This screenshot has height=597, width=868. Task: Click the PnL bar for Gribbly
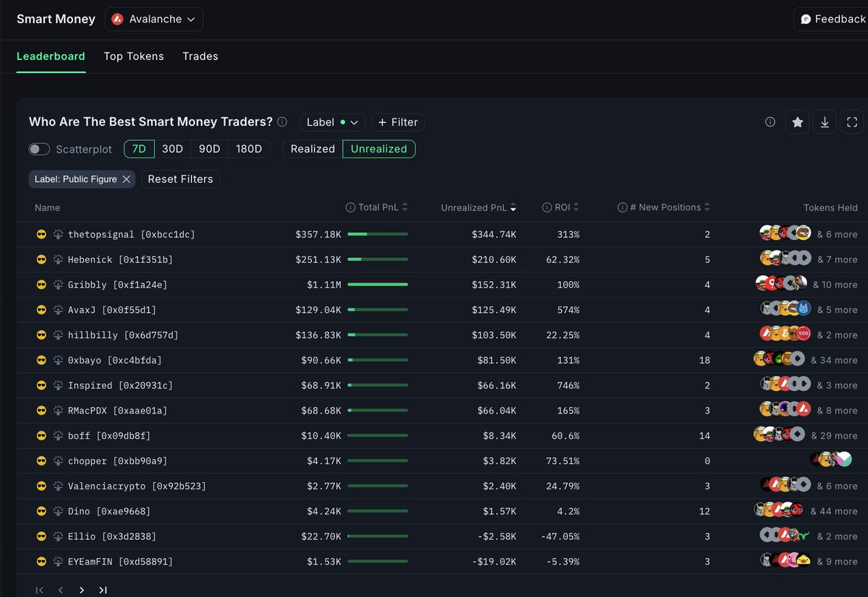coord(378,285)
